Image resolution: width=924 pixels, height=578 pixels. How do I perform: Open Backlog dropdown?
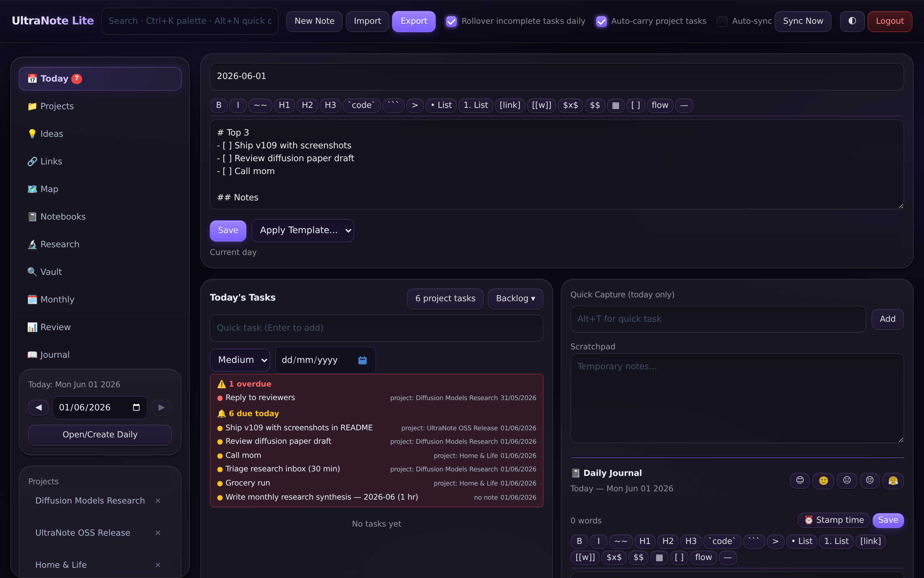[516, 299]
